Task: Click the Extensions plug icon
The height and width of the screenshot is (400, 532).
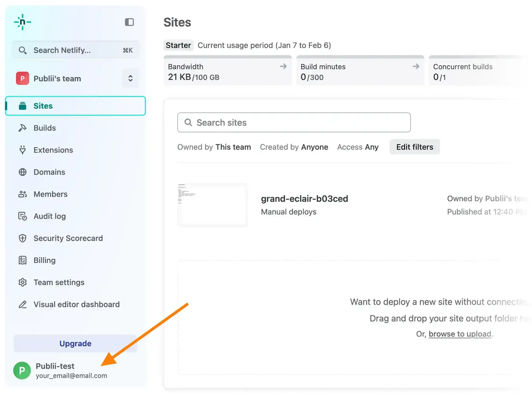Action: pyautogui.click(x=22, y=150)
